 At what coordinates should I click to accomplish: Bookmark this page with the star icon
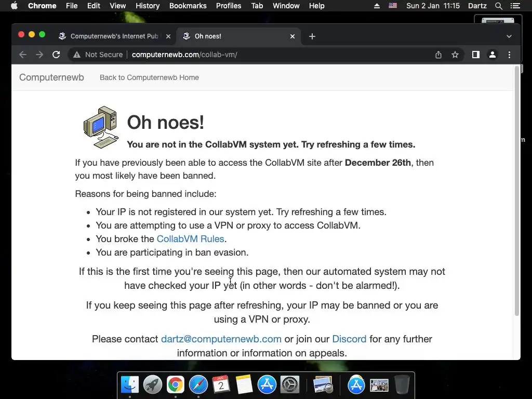tap(455, 55)
